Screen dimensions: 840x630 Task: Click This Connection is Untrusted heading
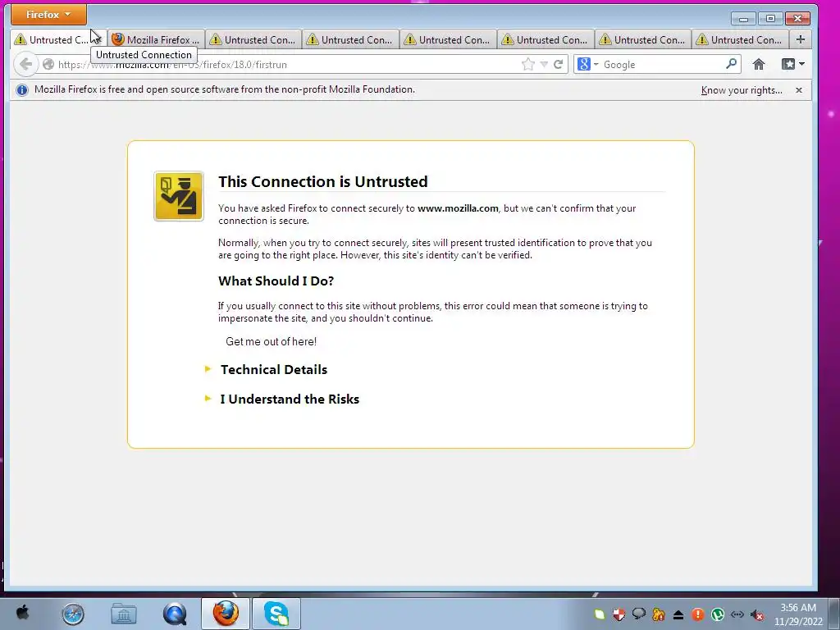(323, 181)
